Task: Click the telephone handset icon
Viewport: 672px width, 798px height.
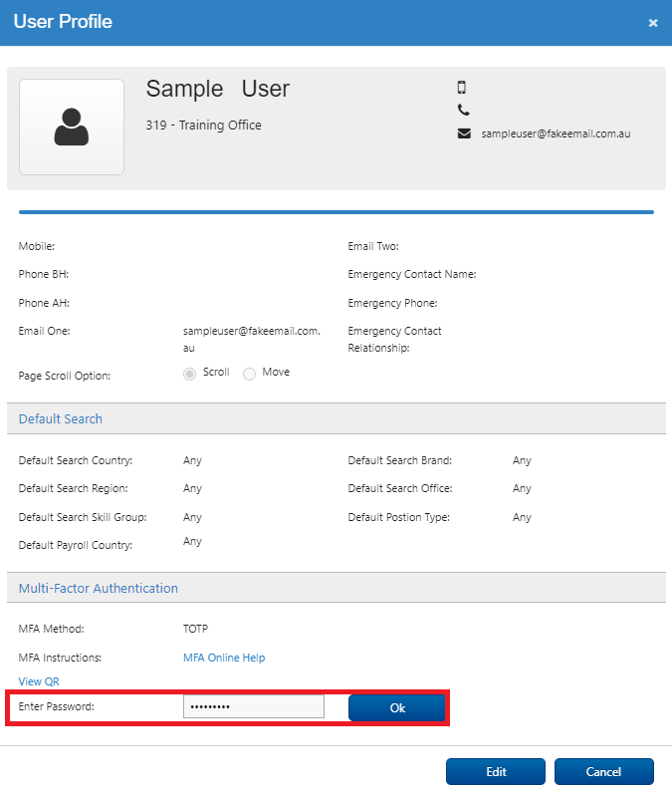Action: (463, 110)
